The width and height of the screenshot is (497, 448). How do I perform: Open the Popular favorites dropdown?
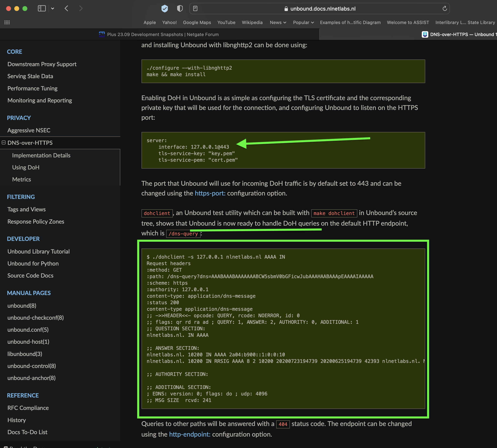tap(303, 22)
